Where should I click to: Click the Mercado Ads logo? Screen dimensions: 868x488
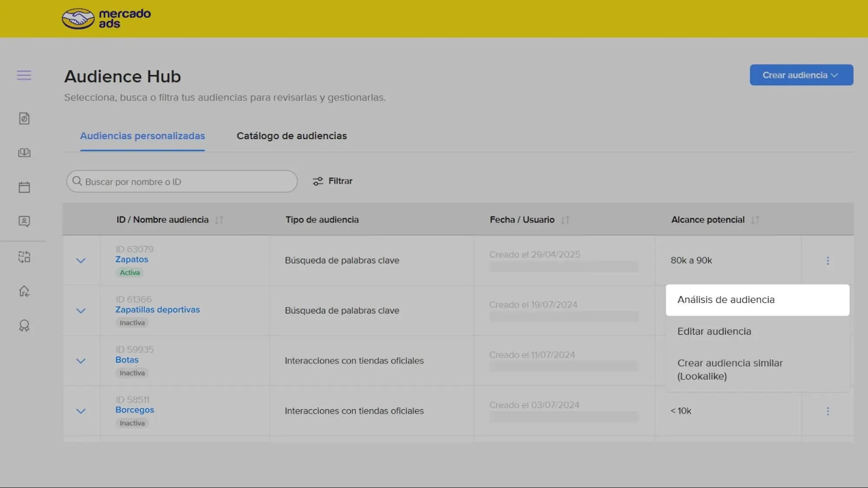pos(106,19)
